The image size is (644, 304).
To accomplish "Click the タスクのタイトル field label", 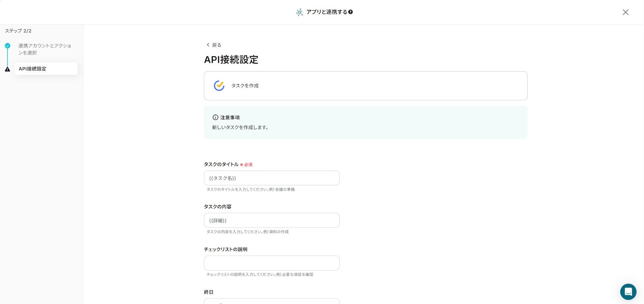I will 221,164.
